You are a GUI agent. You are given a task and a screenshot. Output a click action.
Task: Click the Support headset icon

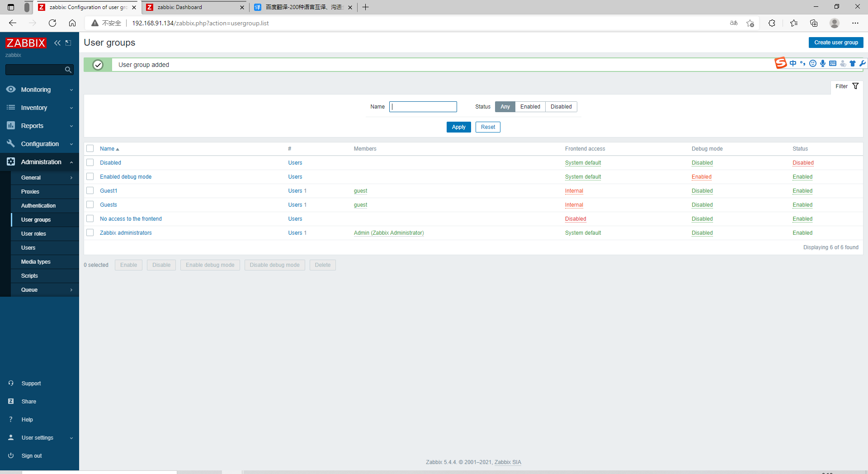[11, 383]
